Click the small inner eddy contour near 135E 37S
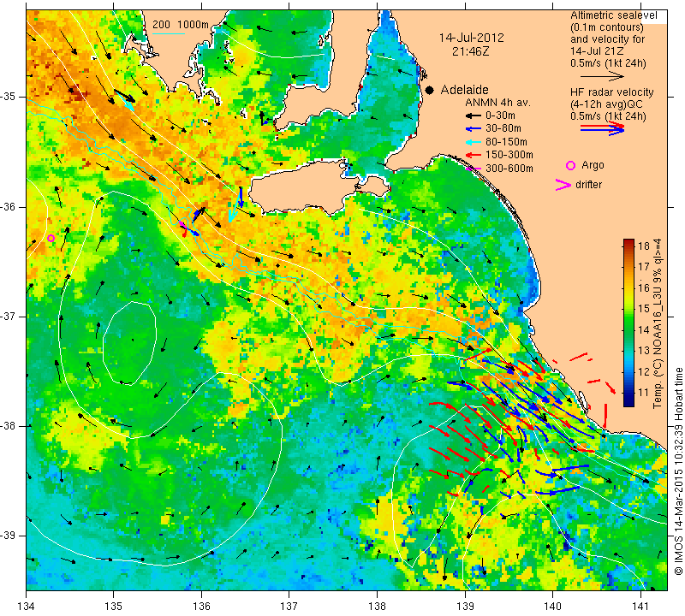The image size is (685, 616). [x=130, y=343]
